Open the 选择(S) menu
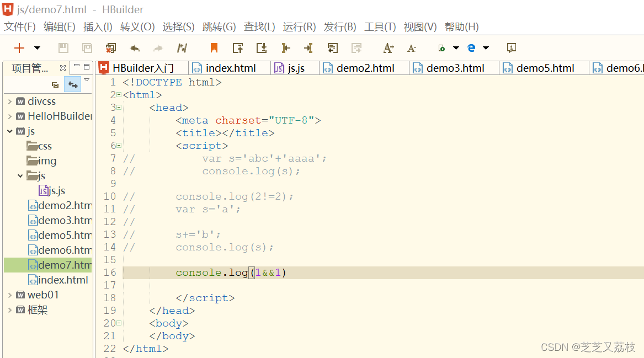Screen dimensions: 644x358 coord(179,27)
